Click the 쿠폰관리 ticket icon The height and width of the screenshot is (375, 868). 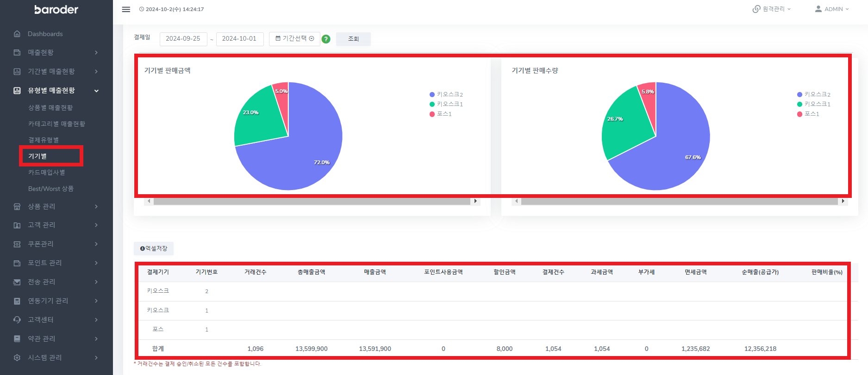coord(17,244)
